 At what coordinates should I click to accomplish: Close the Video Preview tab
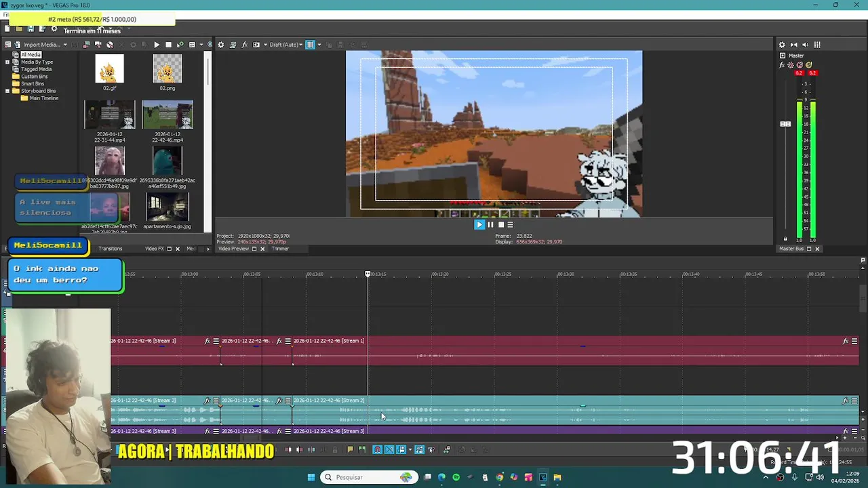[263, 249]
